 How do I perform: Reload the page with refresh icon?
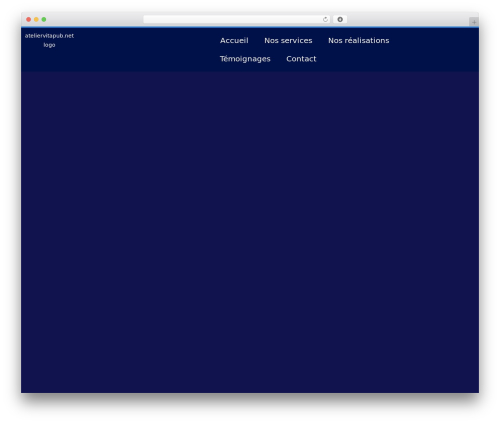[325, 19]
